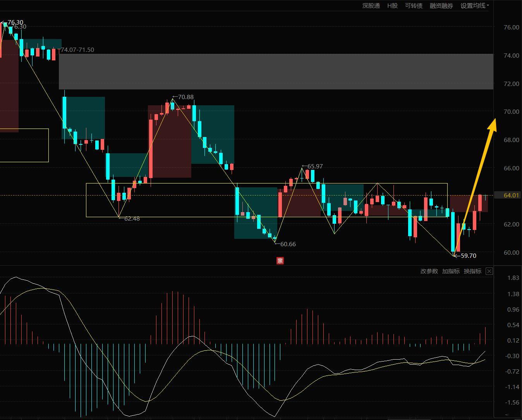This screenshot has width=522, height=420.
Task: Click the red 宗 event marker icon
Action: point(280,261)
